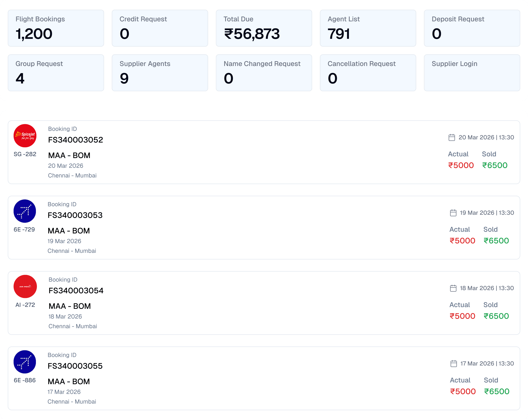
Task: Click the SpiceJet airline logo
Action: click(25, 136)
